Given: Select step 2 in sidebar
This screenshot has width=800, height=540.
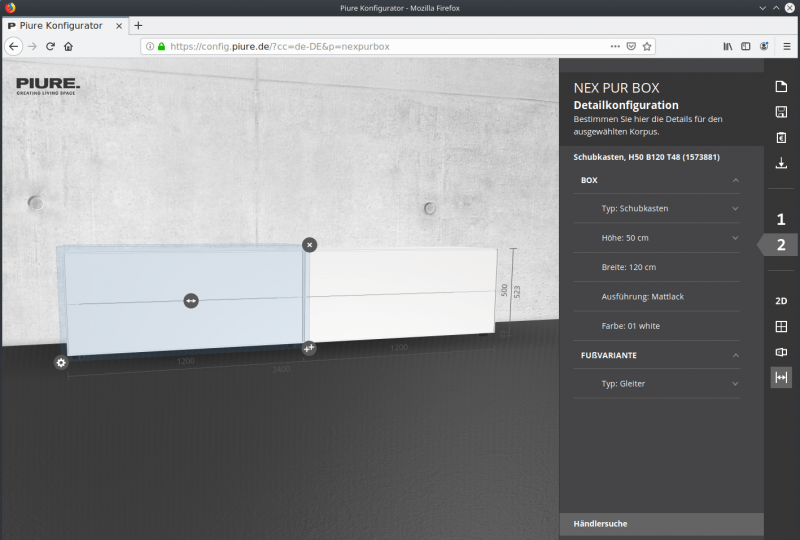Looking at the screenshot, I should point(781,245).
